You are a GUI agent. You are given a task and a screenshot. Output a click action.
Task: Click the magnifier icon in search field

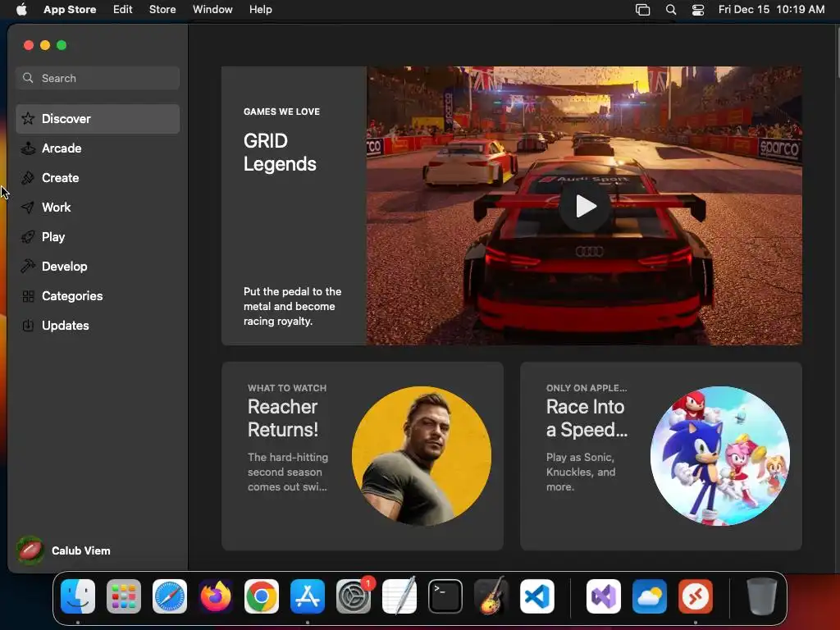[28, 78]
